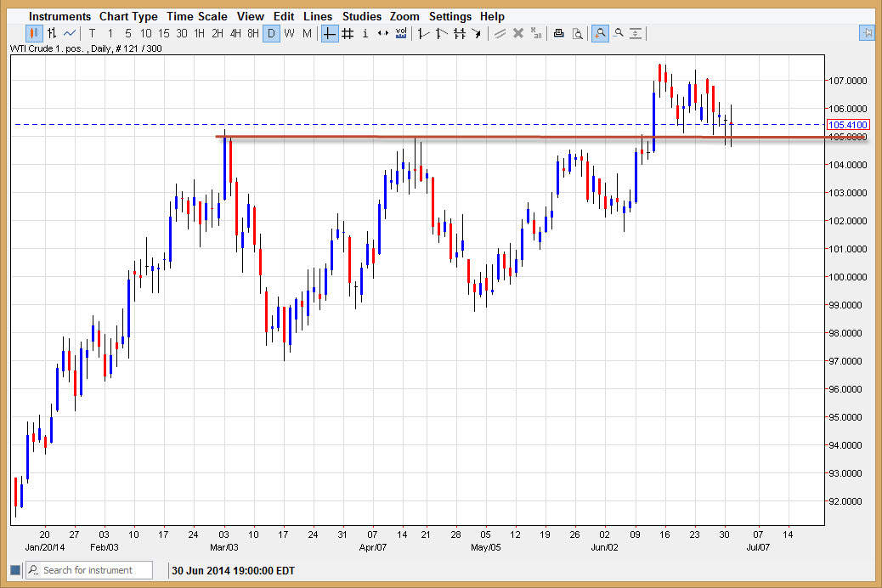The width and height of the screenshot is (882, 588).
Task: Open the Settings menu
Action: [450, 16]
